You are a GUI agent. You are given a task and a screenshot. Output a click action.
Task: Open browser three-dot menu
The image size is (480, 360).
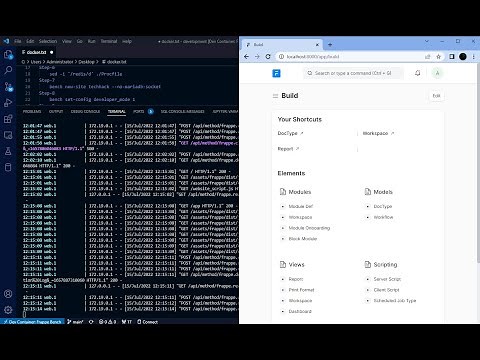click(474, 57)
